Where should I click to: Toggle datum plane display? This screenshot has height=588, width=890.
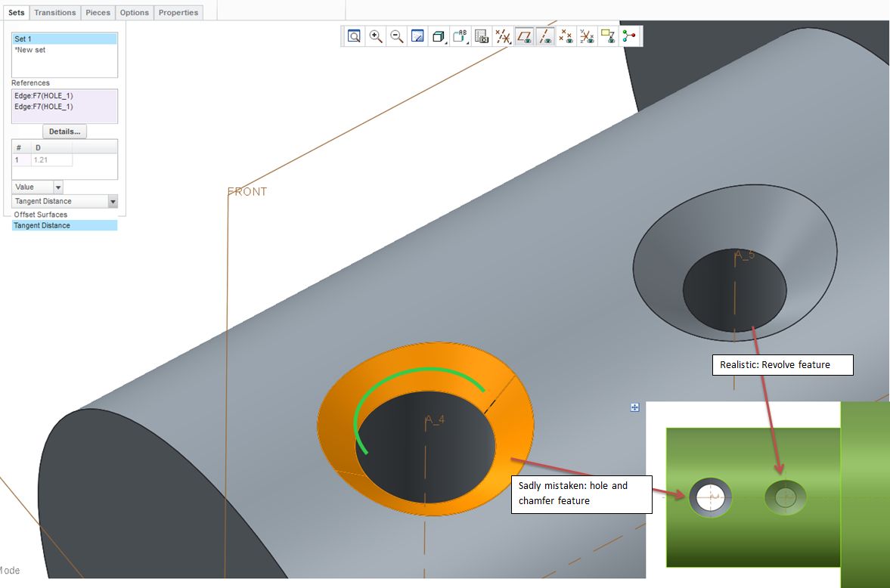click(524, 36)
